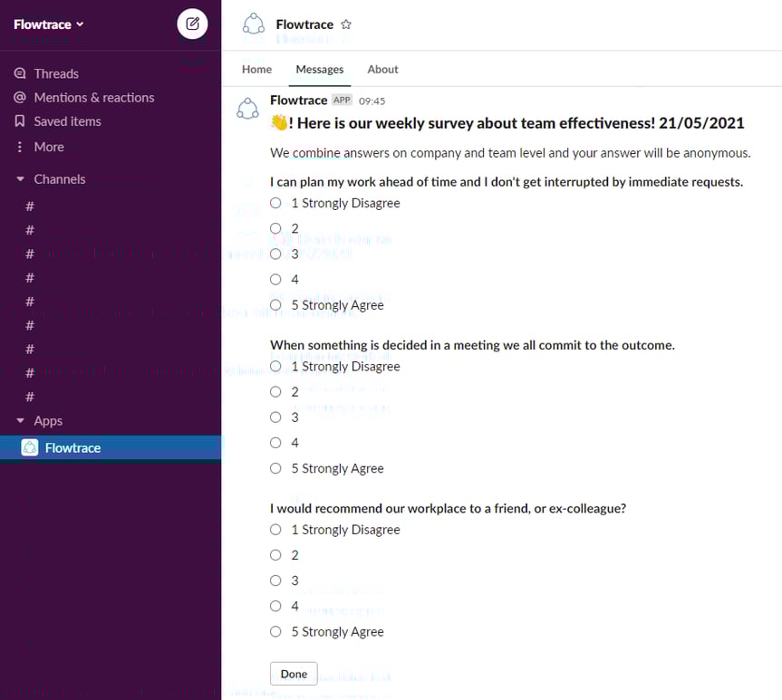Open Threads from the sidebar

pos(54,72)
